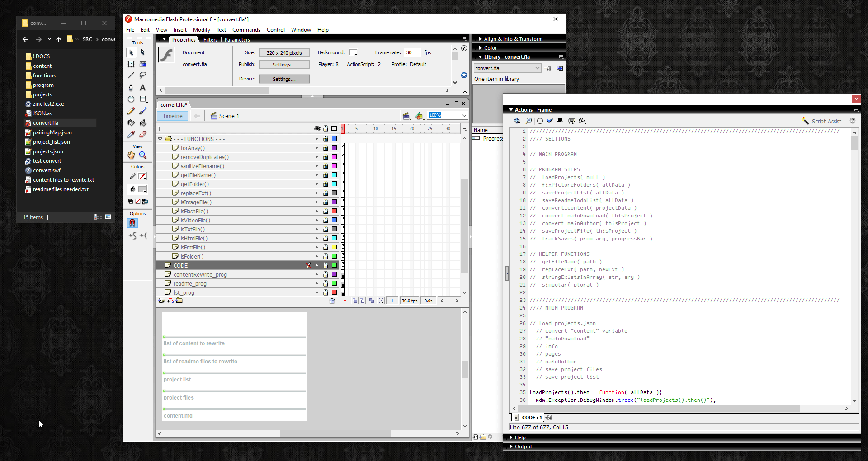Screen dimensions: 868x461
Task: Choose the Paint Bucket tool
Action: click(143, 122)
